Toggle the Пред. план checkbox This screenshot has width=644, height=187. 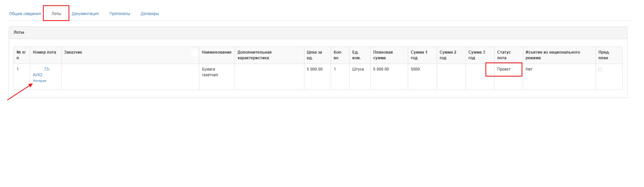[600, 69]
